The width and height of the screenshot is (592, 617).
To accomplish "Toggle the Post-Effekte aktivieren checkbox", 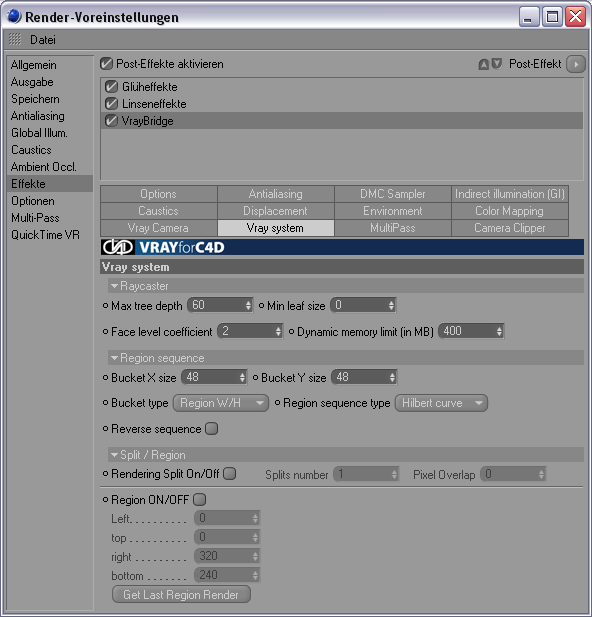I will (106, 64).
